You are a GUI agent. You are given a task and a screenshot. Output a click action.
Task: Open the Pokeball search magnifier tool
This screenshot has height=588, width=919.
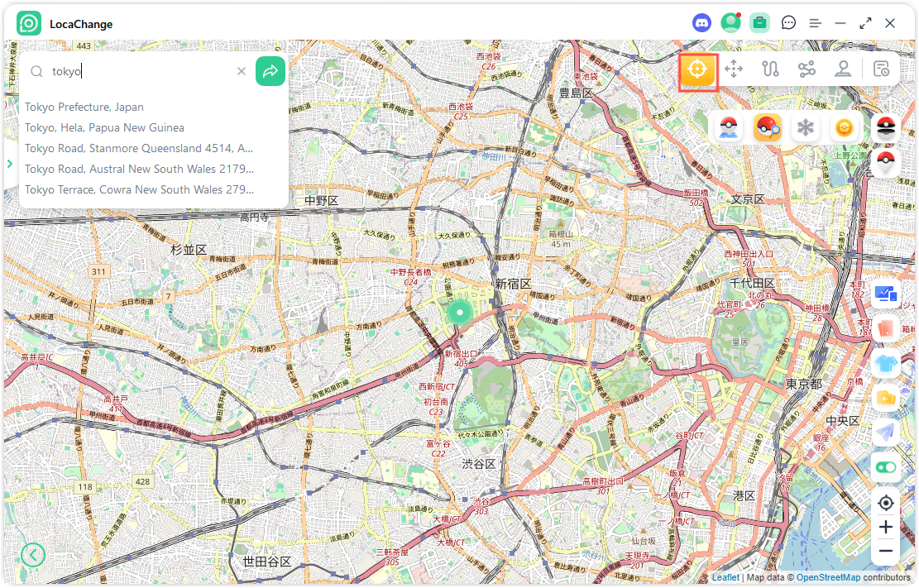[x=767, y=127]
